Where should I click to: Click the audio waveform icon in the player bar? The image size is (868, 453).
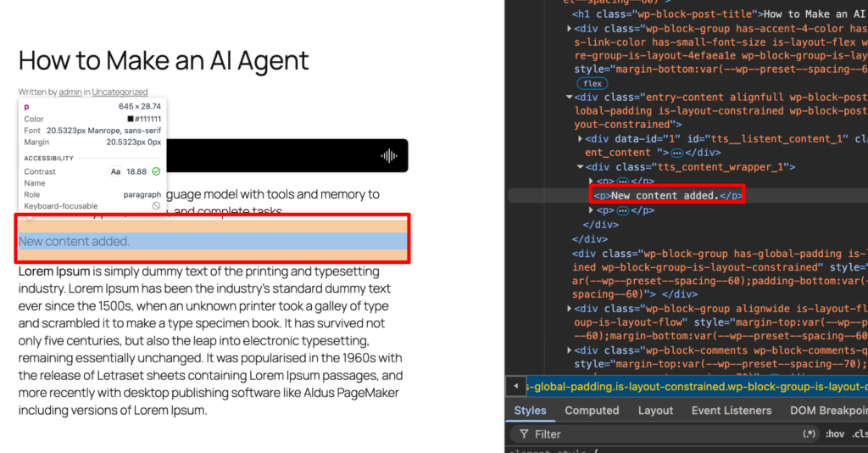click(389, 156)
